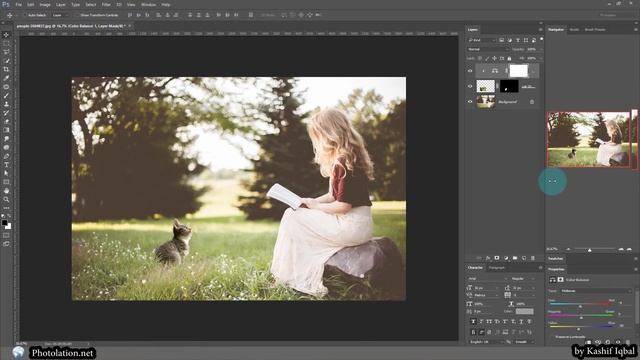Screen dimensions: 640x360
Task: Click the Magenta-Green slider handle
Action: point(581,317)
